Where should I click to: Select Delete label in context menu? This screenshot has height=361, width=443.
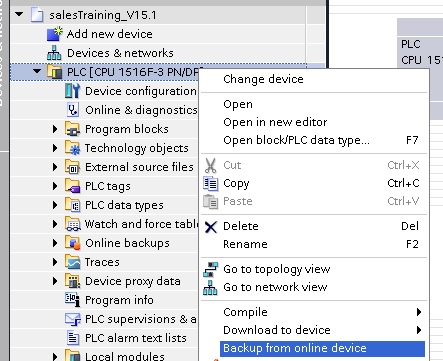pyautogui.click(x=241, y=226)
